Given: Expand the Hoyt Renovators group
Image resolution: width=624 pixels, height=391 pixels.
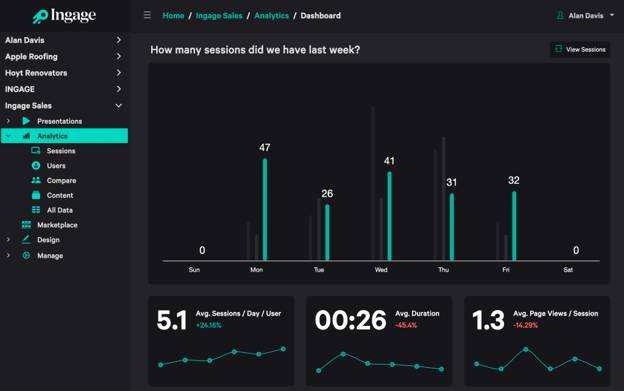Looking at the screenshot, I should tap(64, 73).
